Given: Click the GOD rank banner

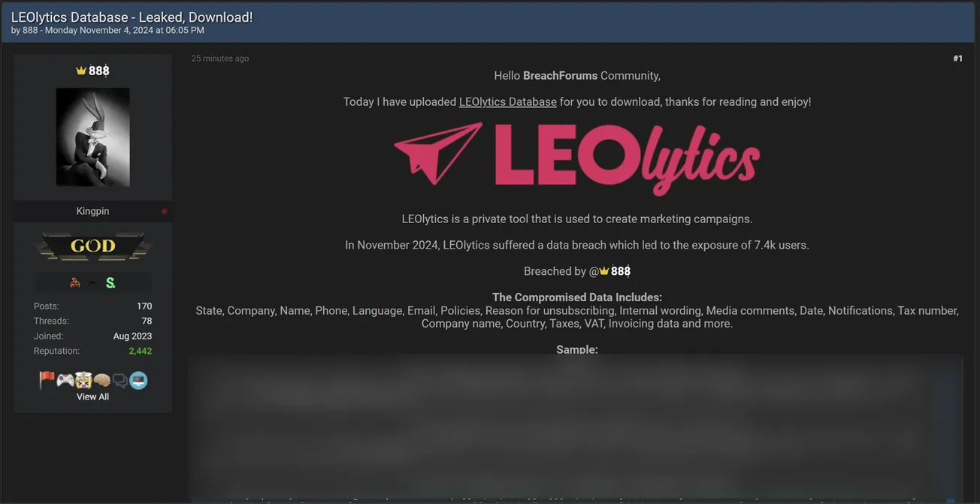Looking at the screenshot, I should [x=93, y=246].
